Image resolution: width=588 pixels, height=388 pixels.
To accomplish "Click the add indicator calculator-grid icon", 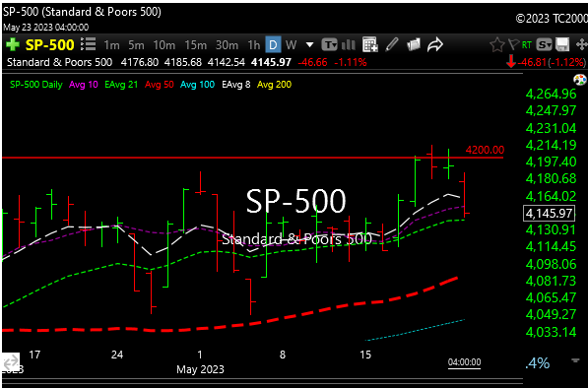I will coord(370,44).
